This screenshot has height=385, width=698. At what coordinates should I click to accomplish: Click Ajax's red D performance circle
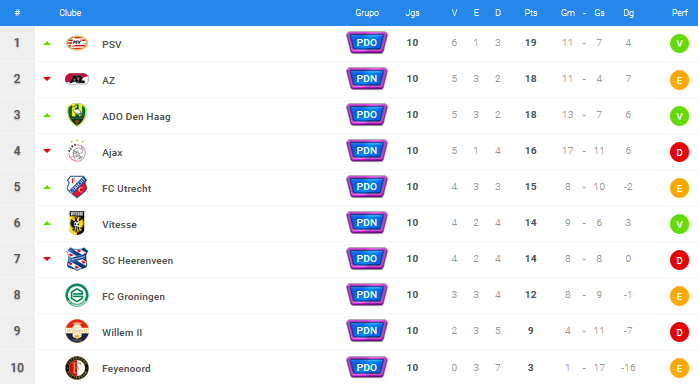[x=679, y=152]
